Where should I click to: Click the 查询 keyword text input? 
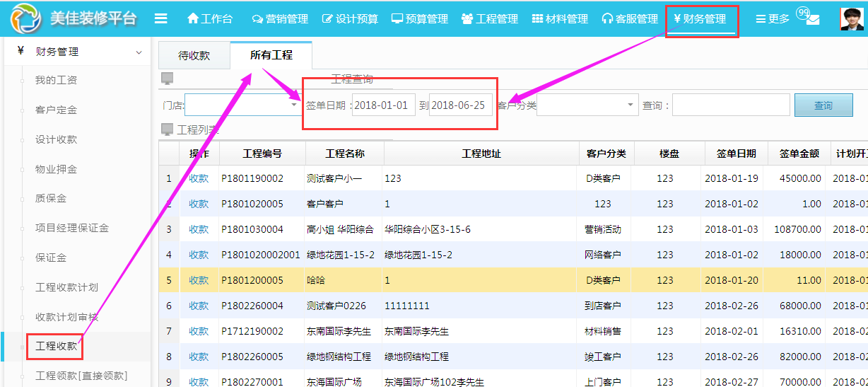(730, 105)
